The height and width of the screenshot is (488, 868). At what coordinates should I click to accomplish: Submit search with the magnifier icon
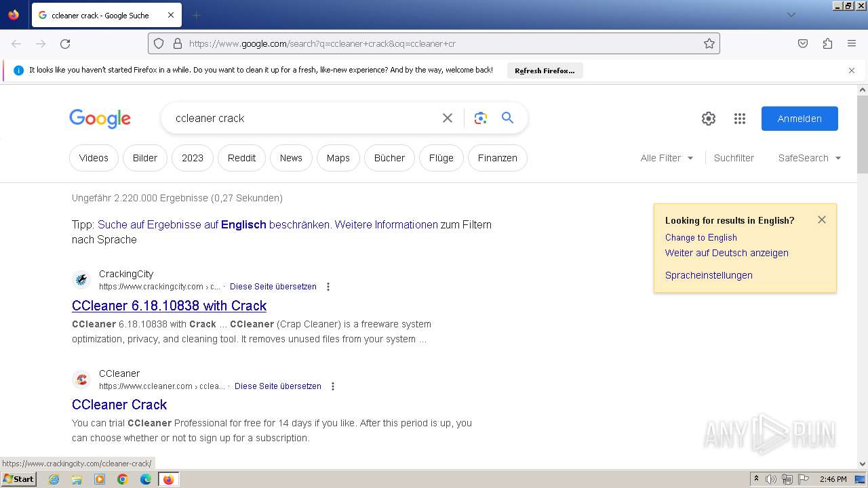pyautogui.click(x=507, y=118)
